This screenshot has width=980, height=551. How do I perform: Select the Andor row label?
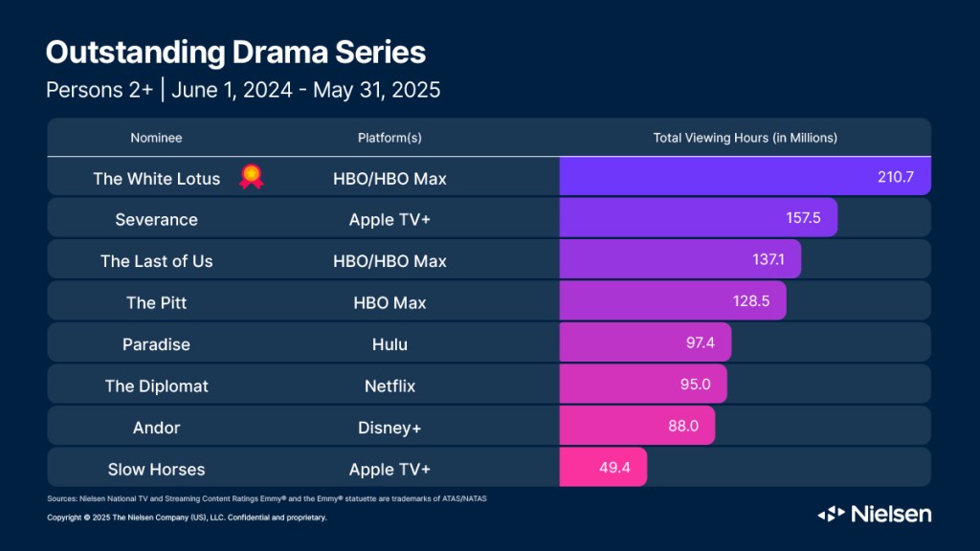pos(157,428)
